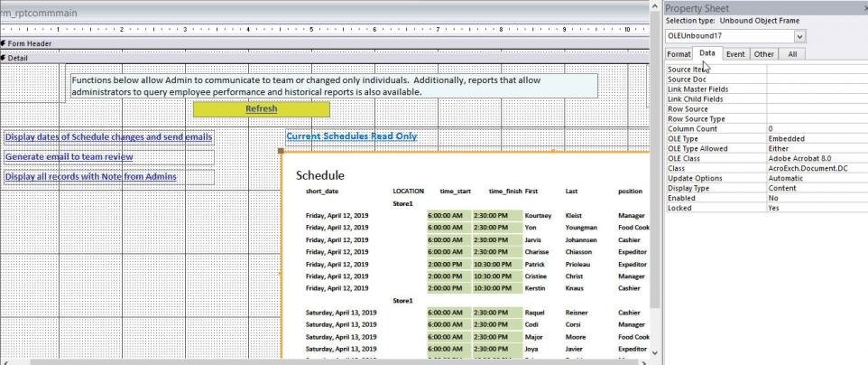868x365 pixels.
Task: Click the Chiasson last name cell
Action: (579, 252)
